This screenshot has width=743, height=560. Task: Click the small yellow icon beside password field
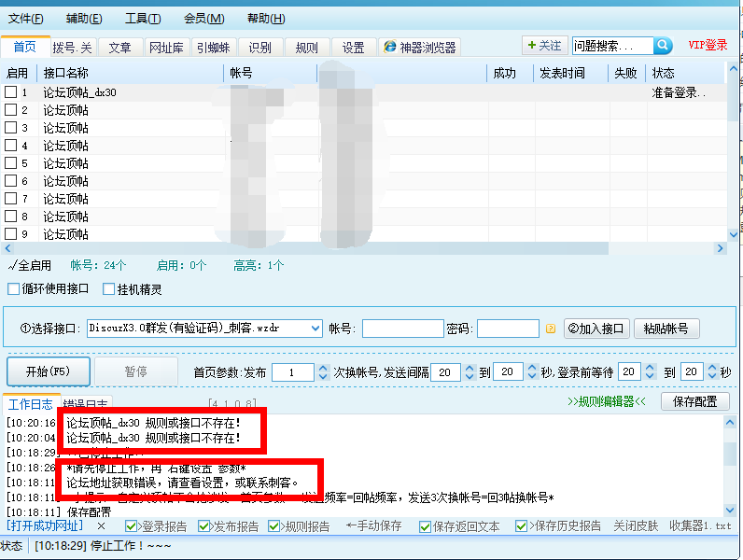pos(551,329)
